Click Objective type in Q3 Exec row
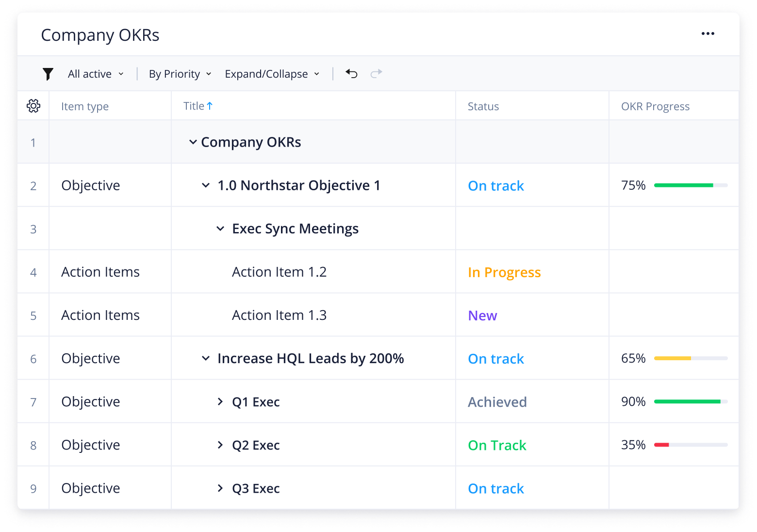This screenshot has width=757, height=532. (x=91, y=488)
